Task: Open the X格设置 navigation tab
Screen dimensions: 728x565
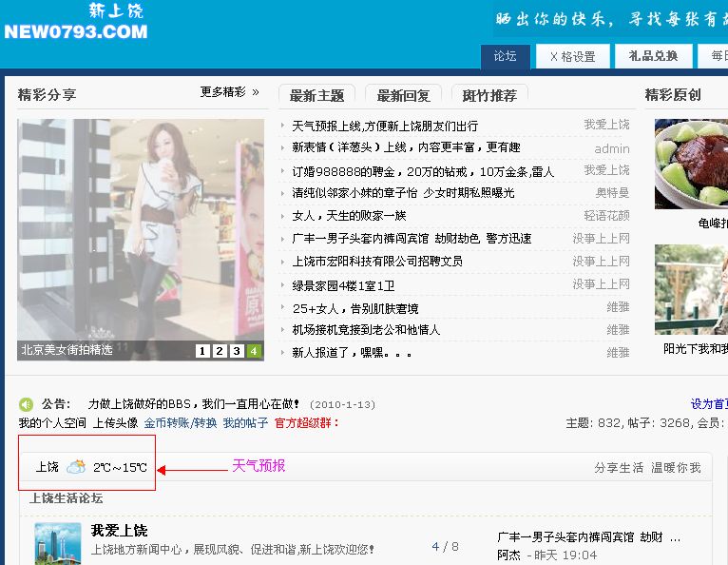Action: (x=573, y=57)
